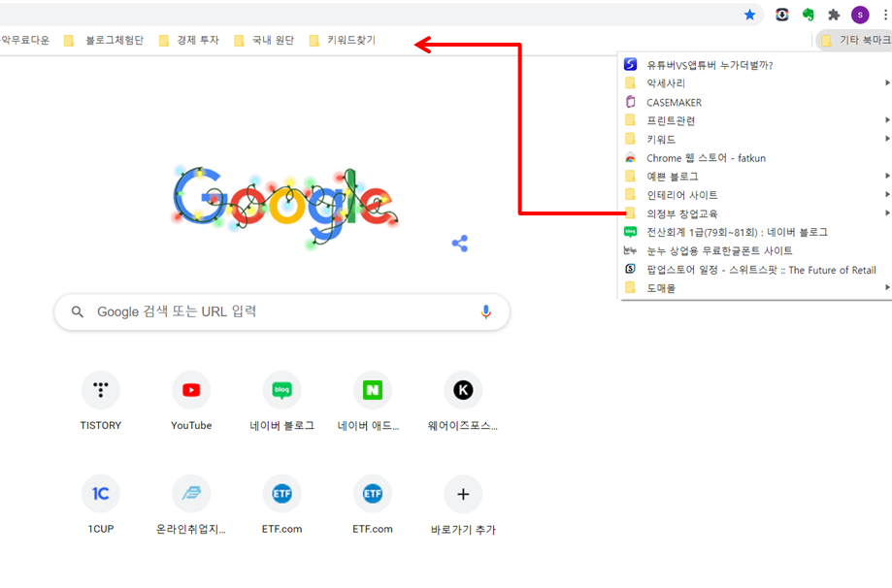Open the first ETF.com shortcut
The height and width of the screenshot is (588, 892).
pos(281,506)
